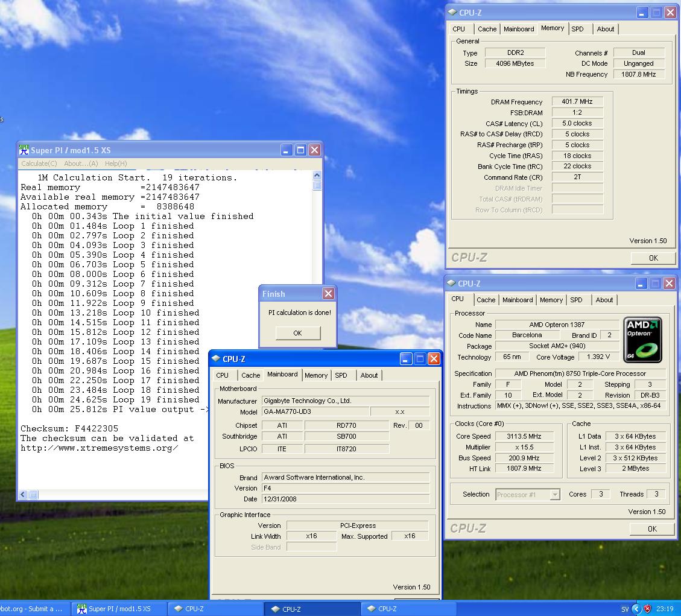The width and height of the screenshot is (681, 616).
Task: Click the Core Voltage 1.392 V value
Action: click(598, 357)
